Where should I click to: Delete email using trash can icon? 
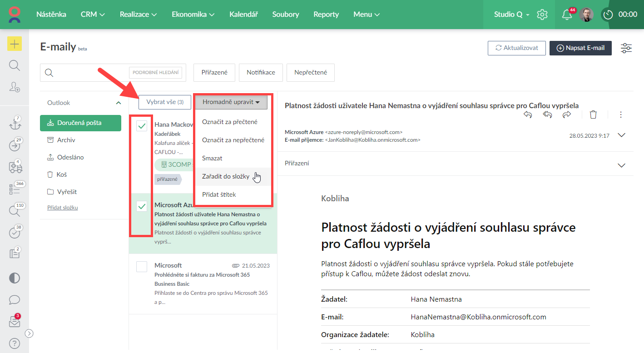(593, 114)
